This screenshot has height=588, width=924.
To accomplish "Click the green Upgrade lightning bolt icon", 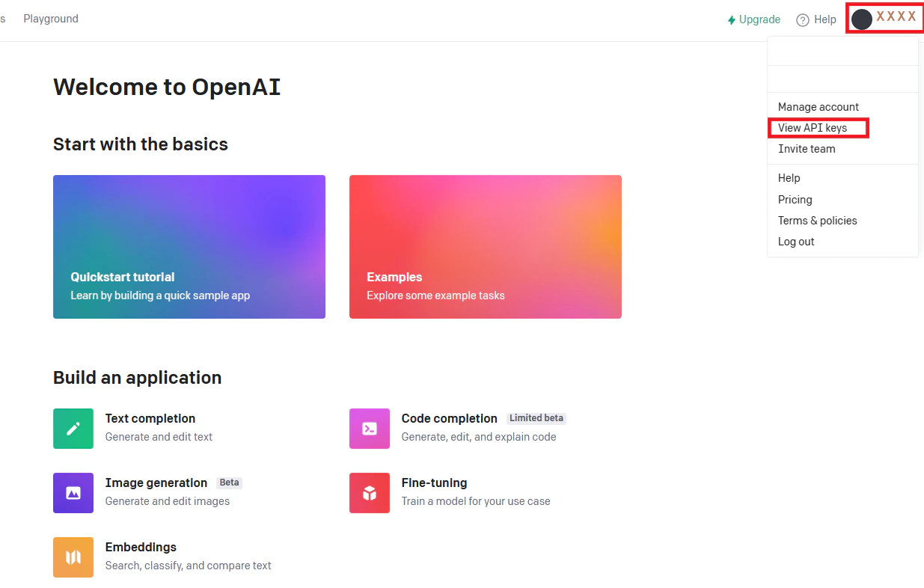I will pyautogui.click(x=732, y=20).
